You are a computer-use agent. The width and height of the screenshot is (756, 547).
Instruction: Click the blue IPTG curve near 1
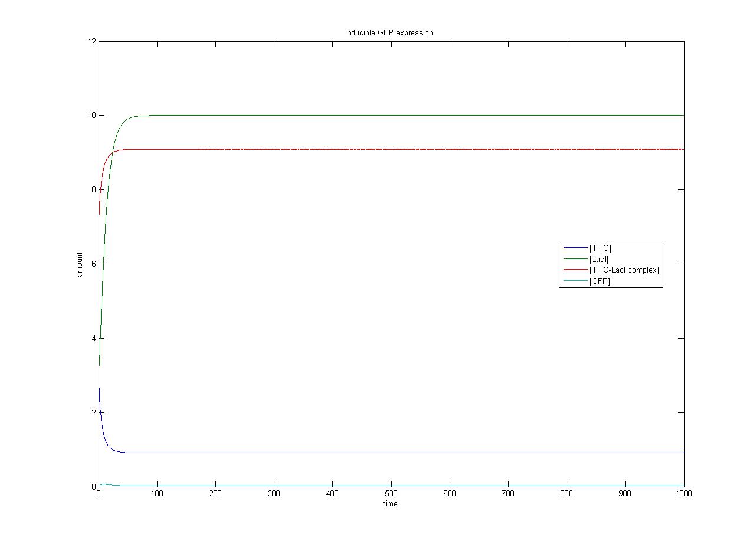354,453
